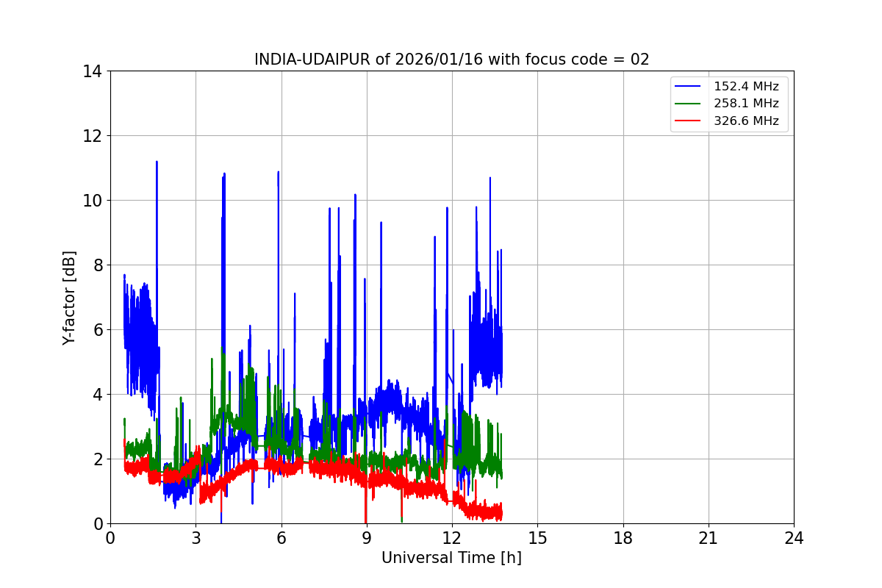The height and width of the screenshot is (588, 882).
Task: Click x-axis tick label 15
Action: coord(537,537)
